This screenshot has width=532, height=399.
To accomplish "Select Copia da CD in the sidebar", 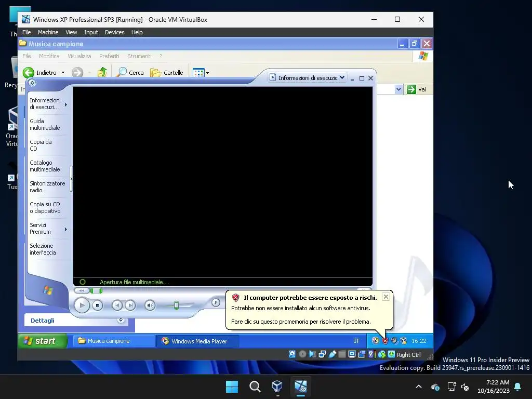I will (x=41, y=145).
